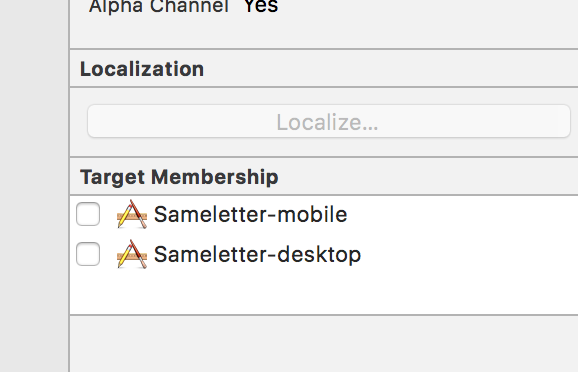Screen dimensions: 578x372
Task: Click blank row space right of Sameletter-desktop
Action: pos(469,254)
